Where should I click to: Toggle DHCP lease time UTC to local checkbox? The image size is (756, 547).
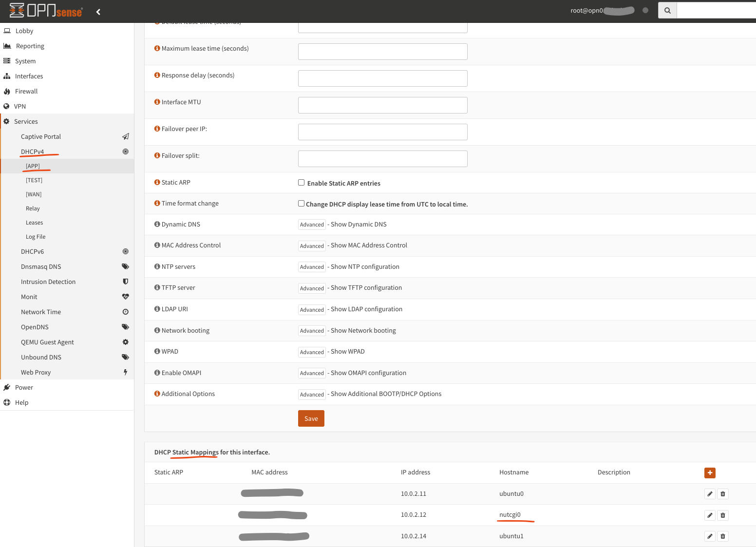click(301, 204)
